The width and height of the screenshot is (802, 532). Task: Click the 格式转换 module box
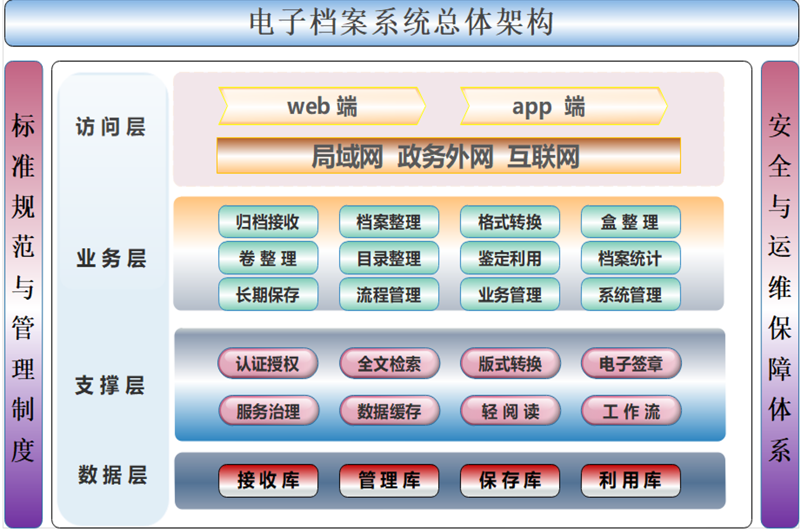click(510, 222)
